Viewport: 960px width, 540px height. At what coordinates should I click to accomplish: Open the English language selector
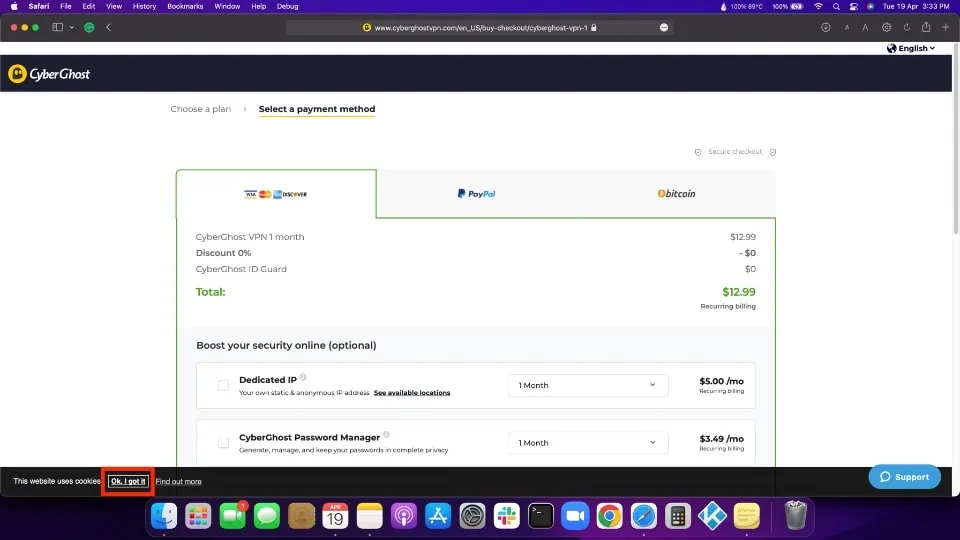click(911, 48)
